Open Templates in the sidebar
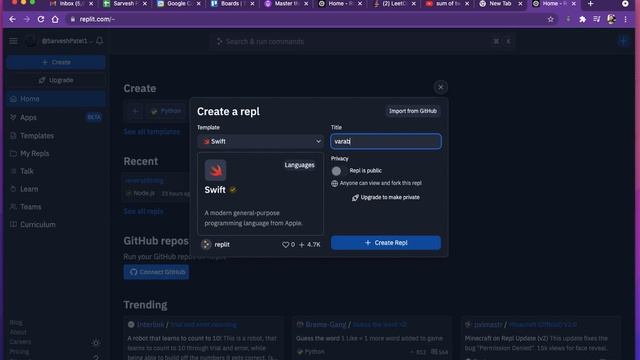Viewport: 640px width, 360px height. point(56,136)
